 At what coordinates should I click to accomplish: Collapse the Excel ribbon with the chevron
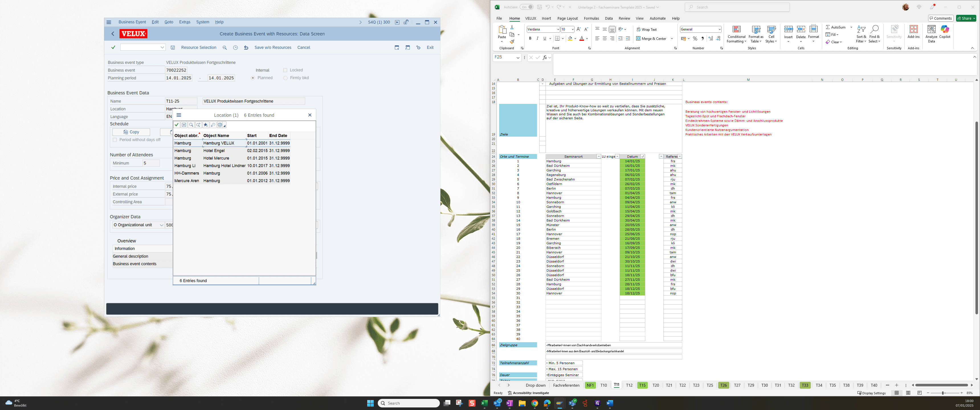[972, 48]
